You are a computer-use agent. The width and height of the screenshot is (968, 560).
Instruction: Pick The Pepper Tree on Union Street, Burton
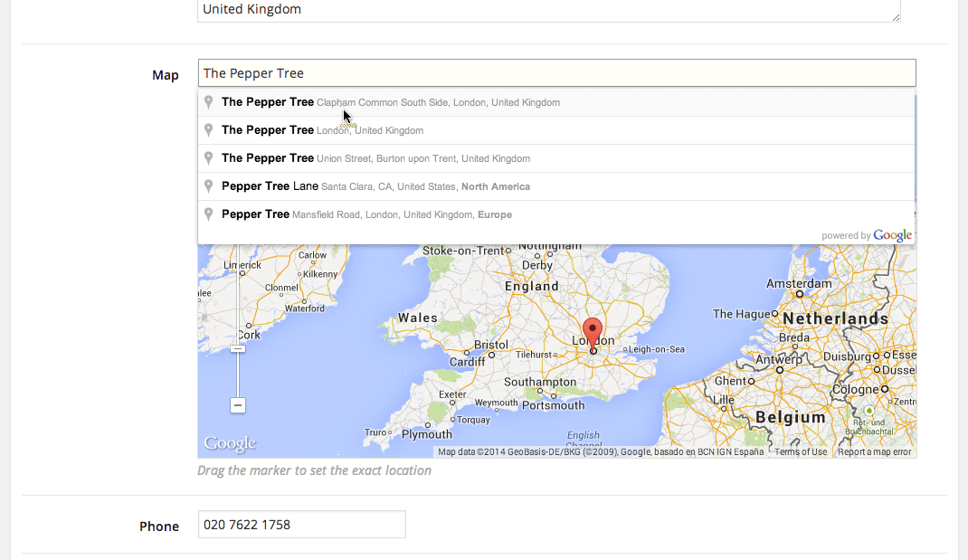pos(376,158)
